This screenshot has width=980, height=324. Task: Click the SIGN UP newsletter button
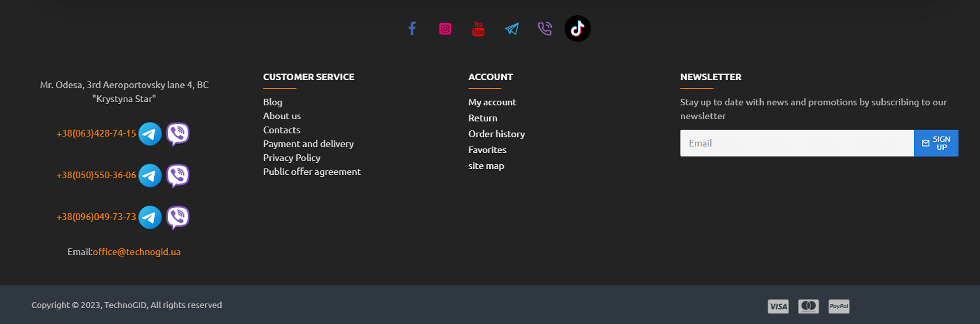936,143
